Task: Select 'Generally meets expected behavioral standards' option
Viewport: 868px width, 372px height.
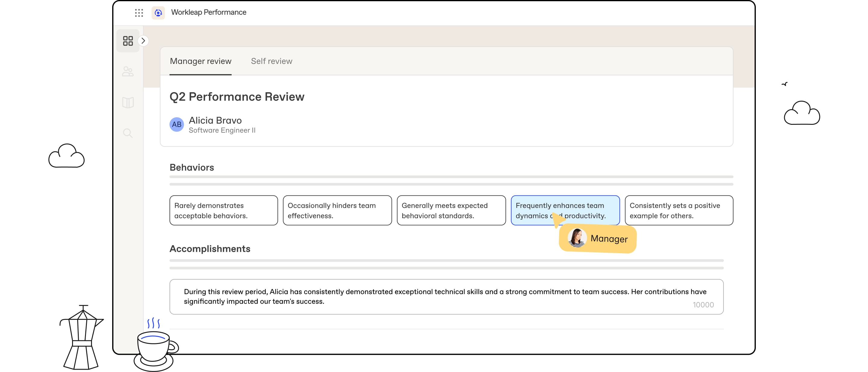Action: tap(451, 210)
